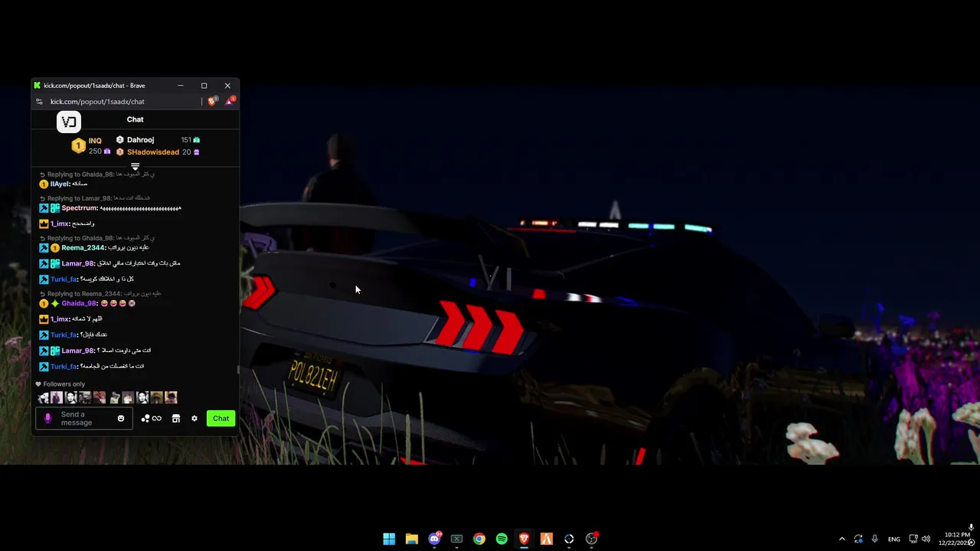Screen dimensions: 980x551
Task: Click the channel logo in the chat header
Action: point(68,121)
